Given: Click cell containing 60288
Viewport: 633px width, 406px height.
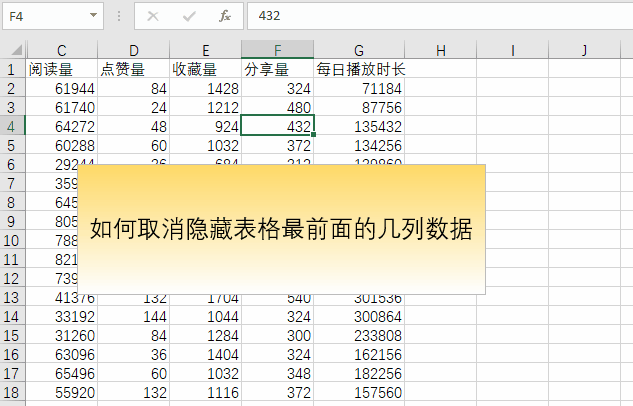Looking at the screenshot, I should click(62, 145).
